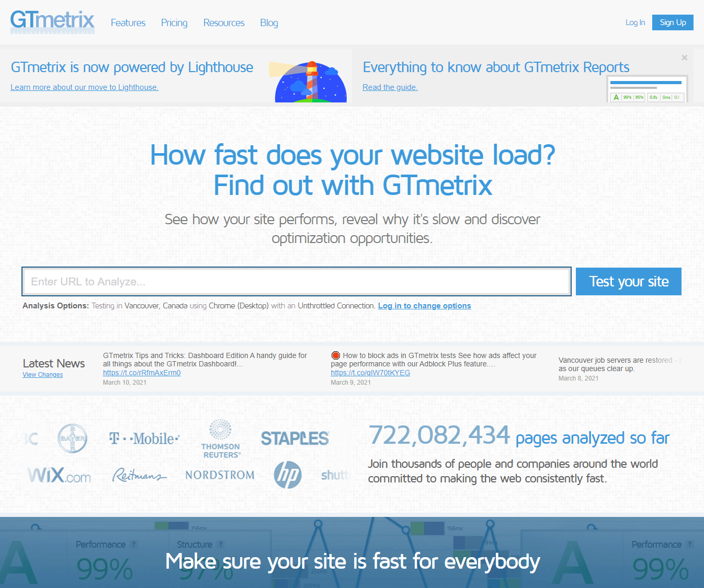Click the 'Test your site' button
The width and height of the screenshot is (704, 588).
click(629, 282)
